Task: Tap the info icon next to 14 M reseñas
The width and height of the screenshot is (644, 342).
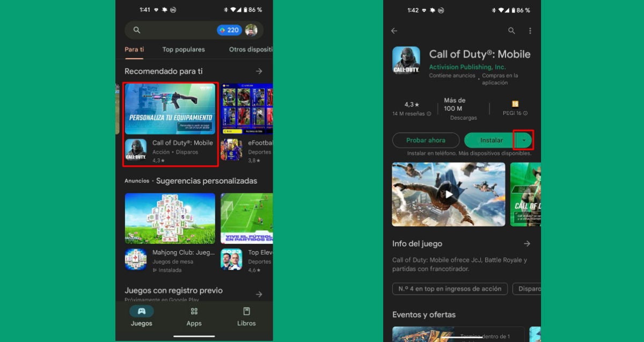Action: coord(429,113)
